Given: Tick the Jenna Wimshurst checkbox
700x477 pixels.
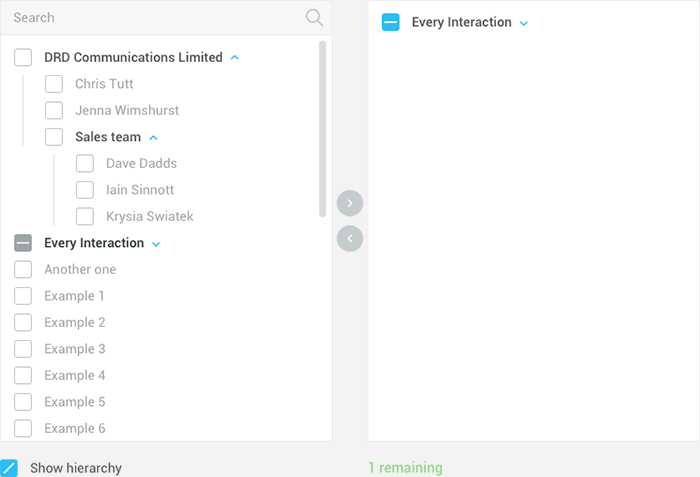Looking at the screenshot, I should click(x=54, y=110).
